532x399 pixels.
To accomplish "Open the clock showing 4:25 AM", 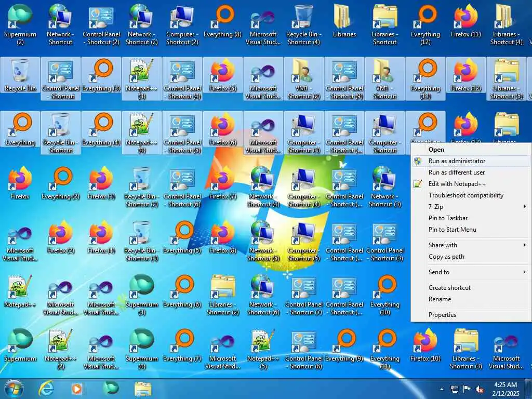I will tap(506, 389).
